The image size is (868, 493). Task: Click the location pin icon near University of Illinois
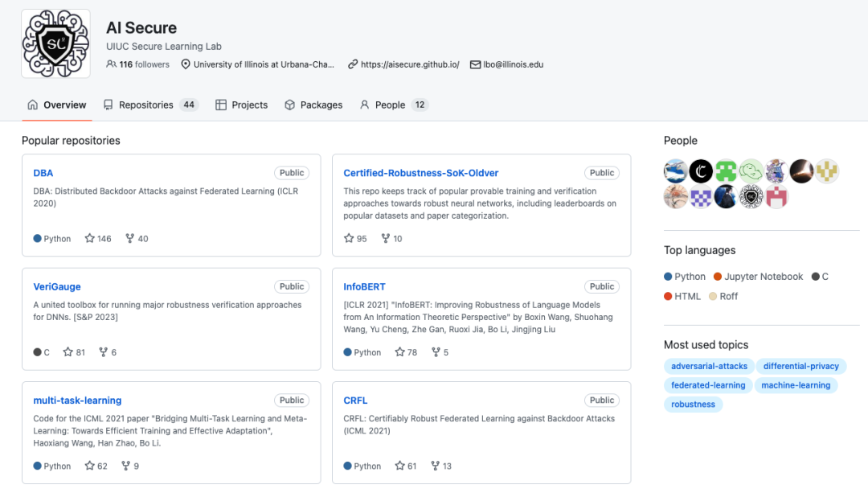coord(186,64)
